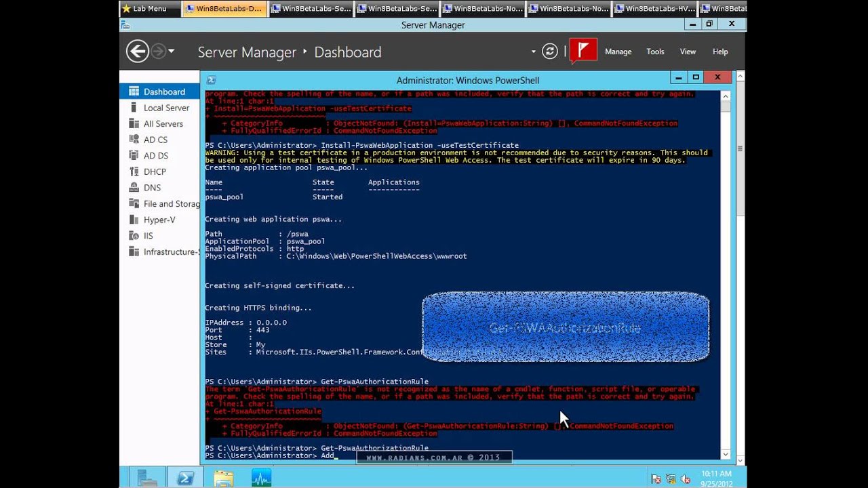Click the Action Center flag in system tray
This screenshot has width=868, height=488.
click(656, 479)
